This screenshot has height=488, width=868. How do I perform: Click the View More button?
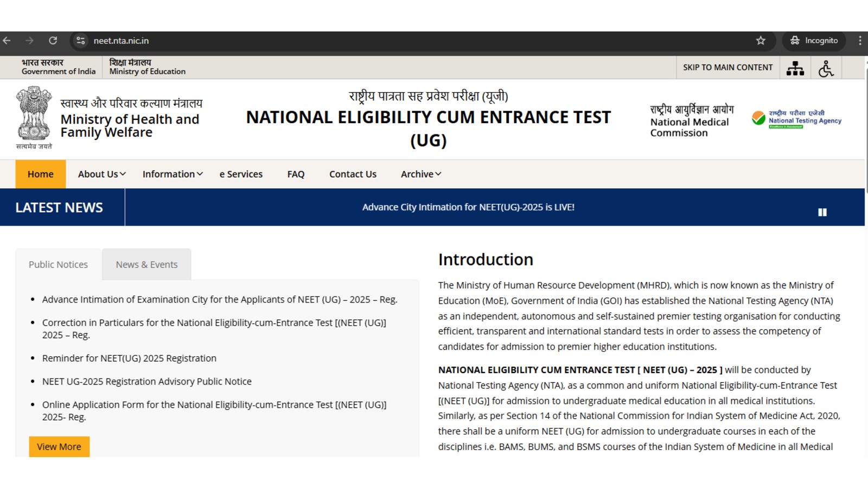coord(59,446)
